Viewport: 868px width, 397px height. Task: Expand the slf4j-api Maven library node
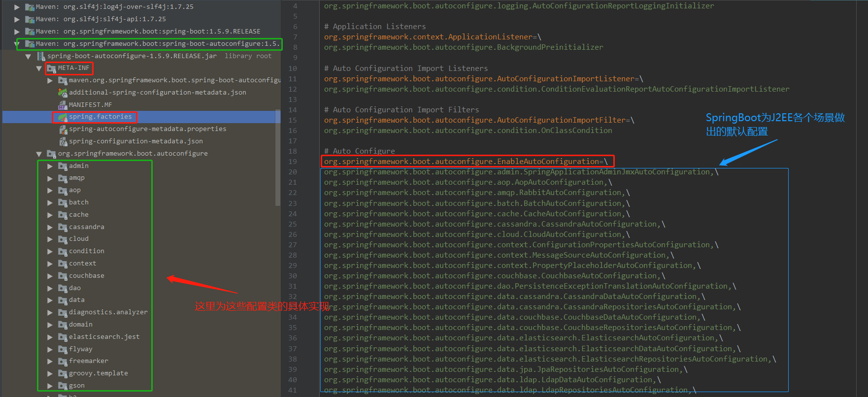17,19
